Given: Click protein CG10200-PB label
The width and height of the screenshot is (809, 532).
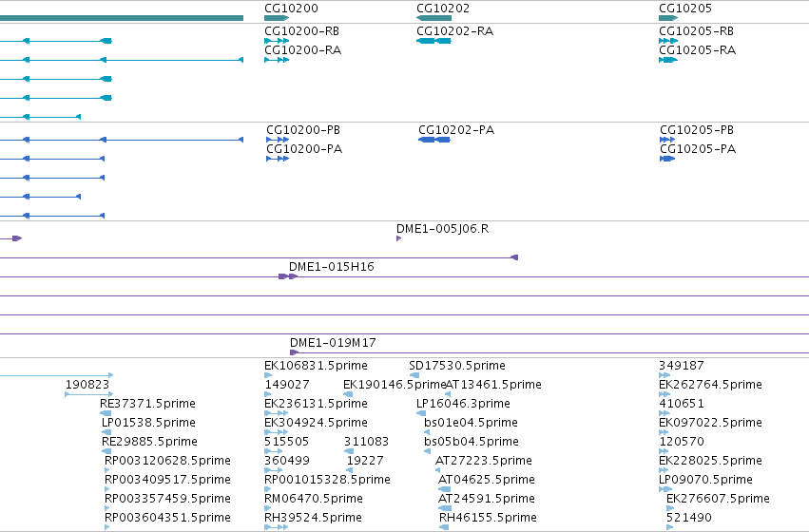Looking at the screenshot, I should click(x=303, y=130).
